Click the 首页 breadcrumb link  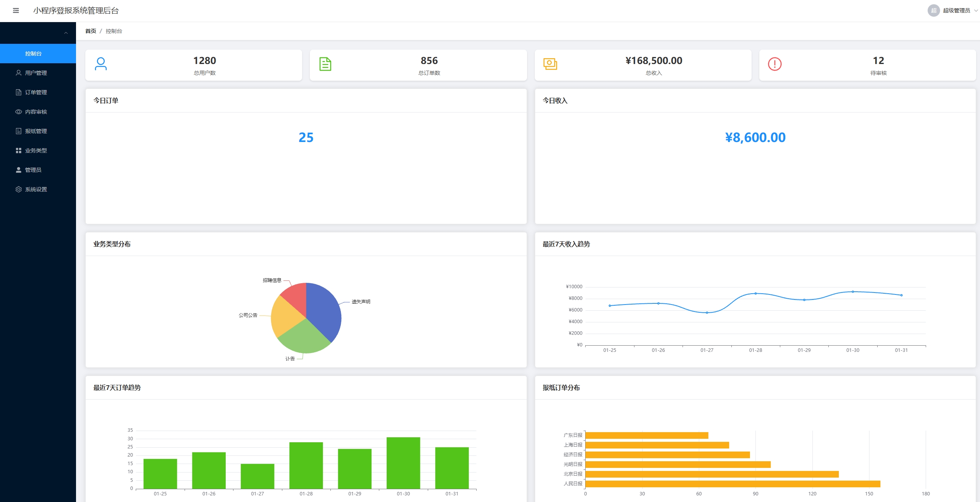pyautogui.click(x=90, y=31)
